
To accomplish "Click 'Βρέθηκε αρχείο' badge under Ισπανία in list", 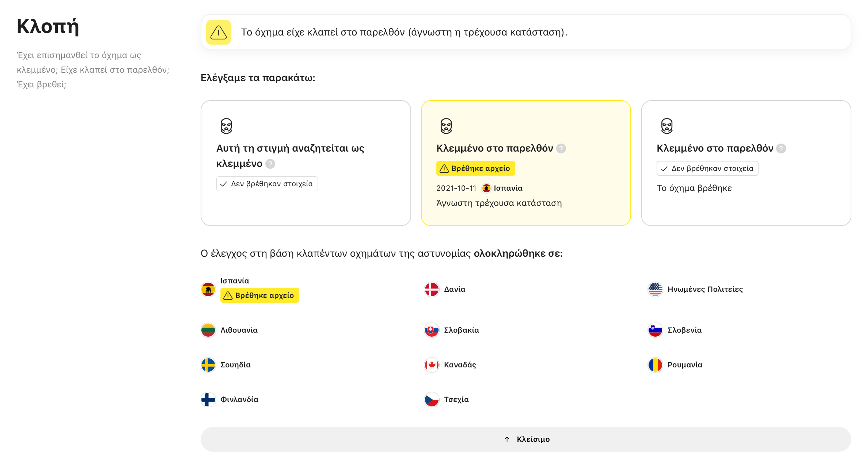I will tap(259, 295).
